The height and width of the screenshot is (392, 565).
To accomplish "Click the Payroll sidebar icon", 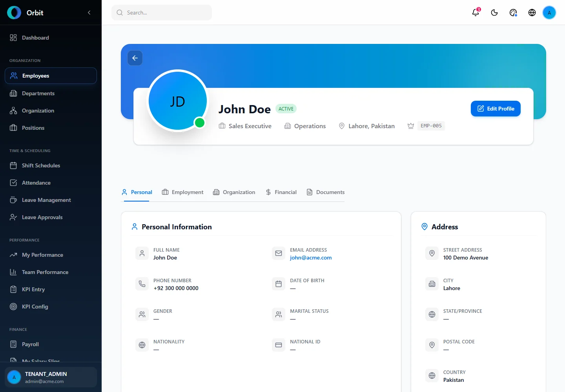I will (x=13, y=344).
